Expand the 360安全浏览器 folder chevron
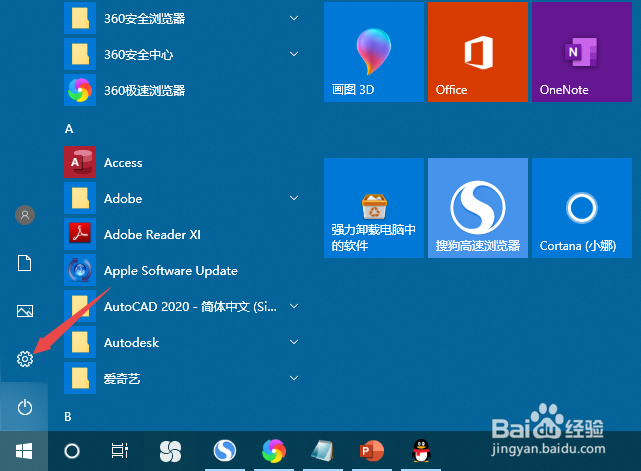The image size is (641, 471). point(294,18)
